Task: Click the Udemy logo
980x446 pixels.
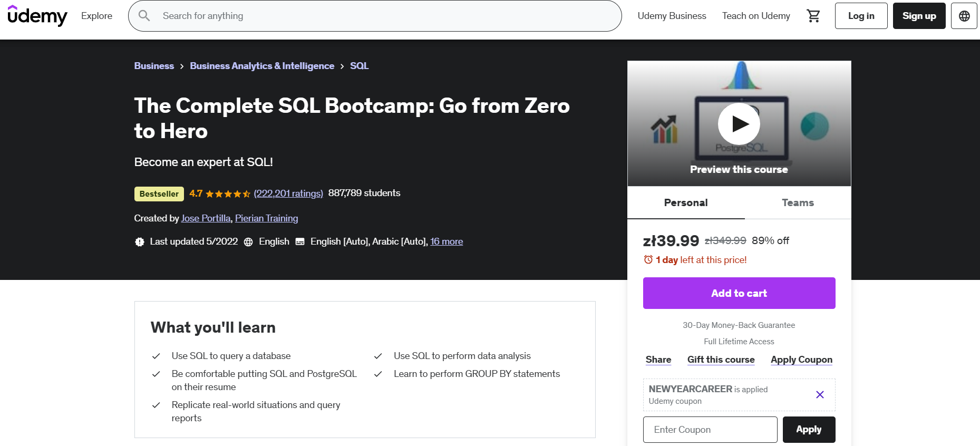Action: point(37,16)
